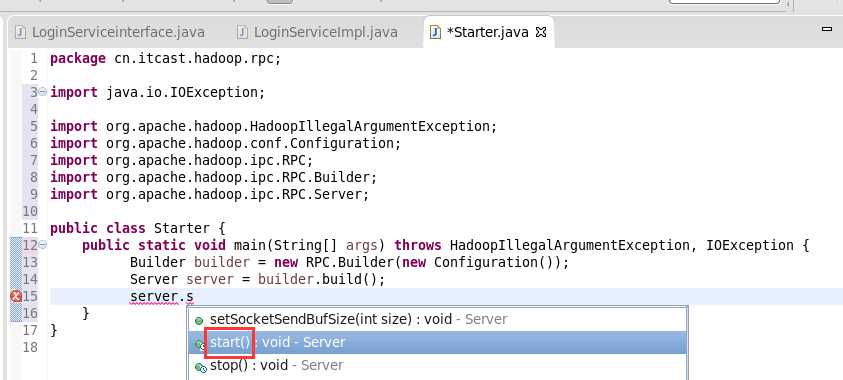Place cursor after server.s on line 15
Screen dimensions: 843x380
point(194,296)
